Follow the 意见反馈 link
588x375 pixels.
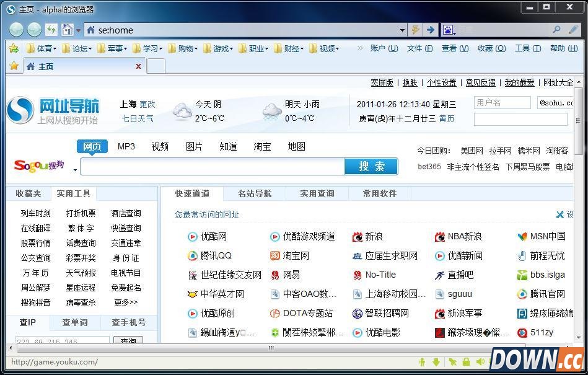click(480, 82)
